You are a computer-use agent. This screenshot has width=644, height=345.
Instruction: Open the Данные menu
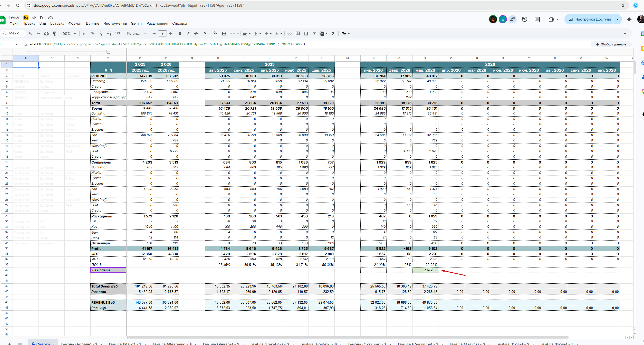(92, 23)
